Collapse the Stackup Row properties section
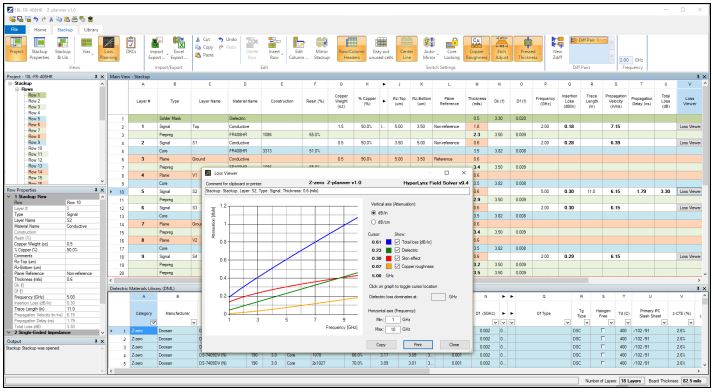Viewport: 714px width, 392px height. click(x=10, y=197)
